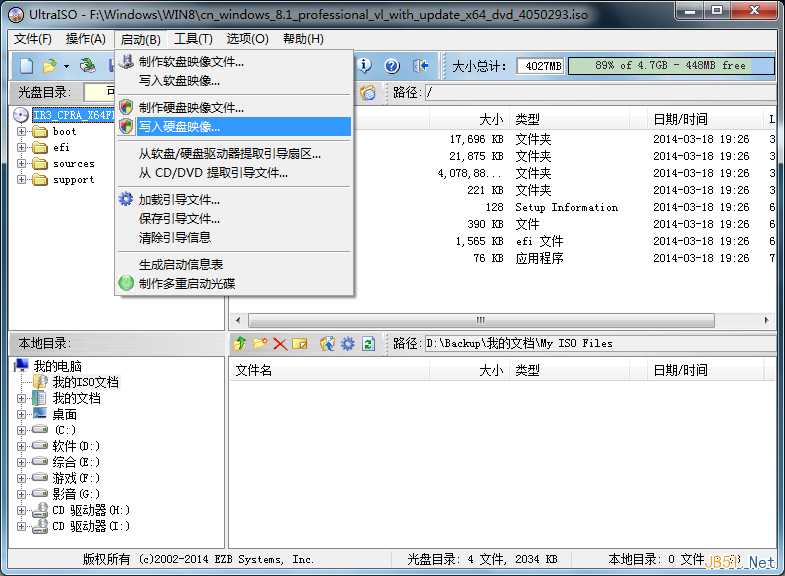Choose 生成启动信息表 menu entry
Image resolution: width=785 pixels, height=576 pixels.
point(234,264)
